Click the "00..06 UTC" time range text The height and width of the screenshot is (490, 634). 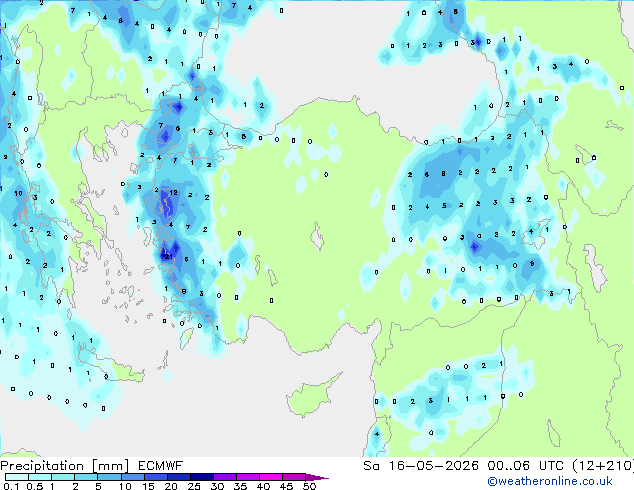click(x=525, y=466)
